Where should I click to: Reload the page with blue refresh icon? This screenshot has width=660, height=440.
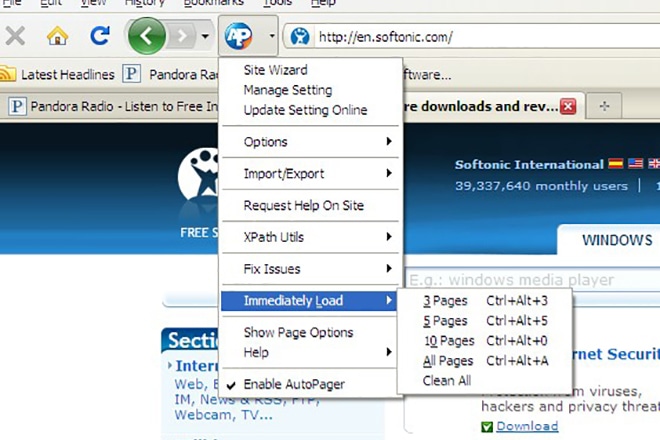click(100, 37)
